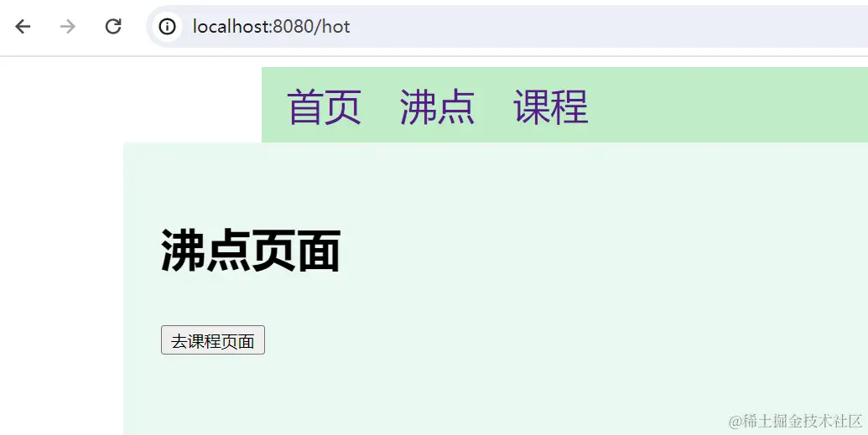Click light green area right of heading

pos(581,251)
